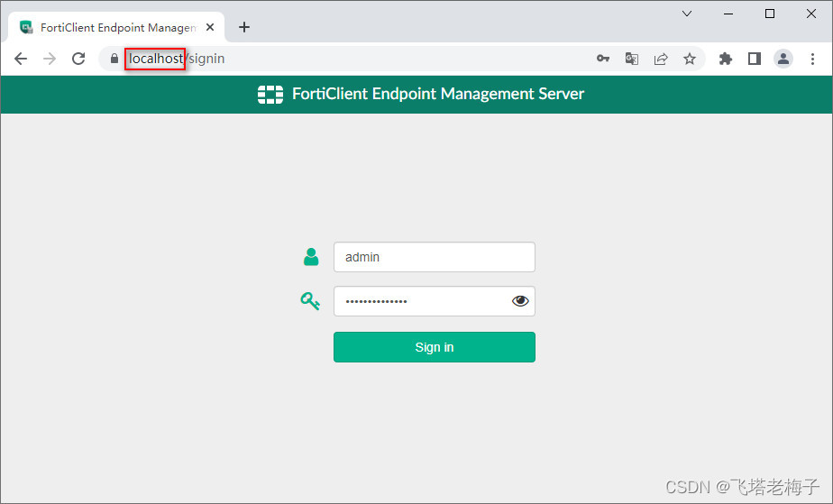833x504 pixels.
Task: Click the password input field
Action: 434,301
